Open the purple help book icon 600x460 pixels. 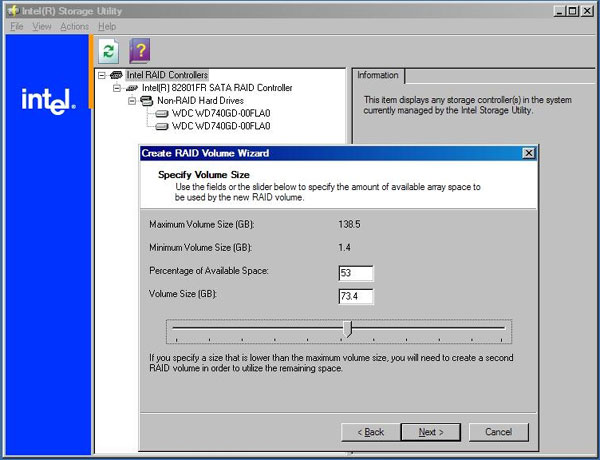140,51
